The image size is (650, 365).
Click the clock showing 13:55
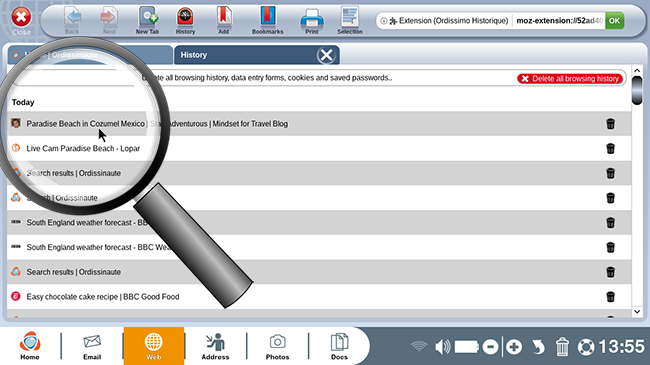pyautogui.click(x=621, y=347)
